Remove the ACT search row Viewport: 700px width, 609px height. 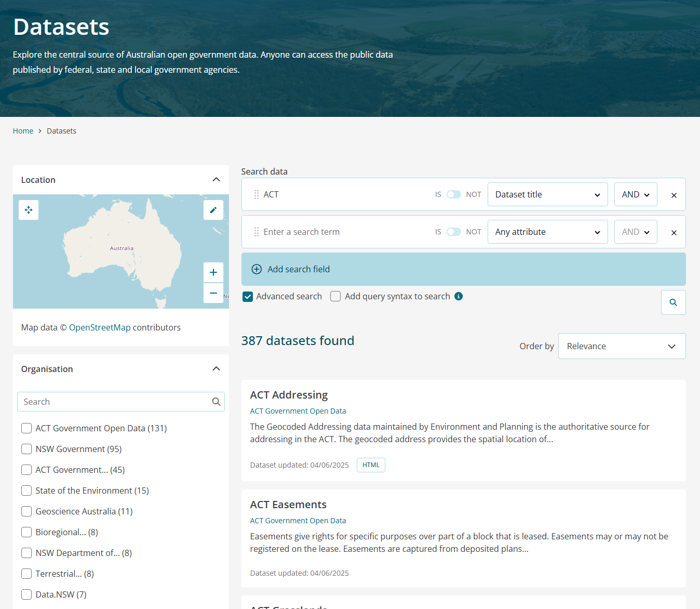674,195
